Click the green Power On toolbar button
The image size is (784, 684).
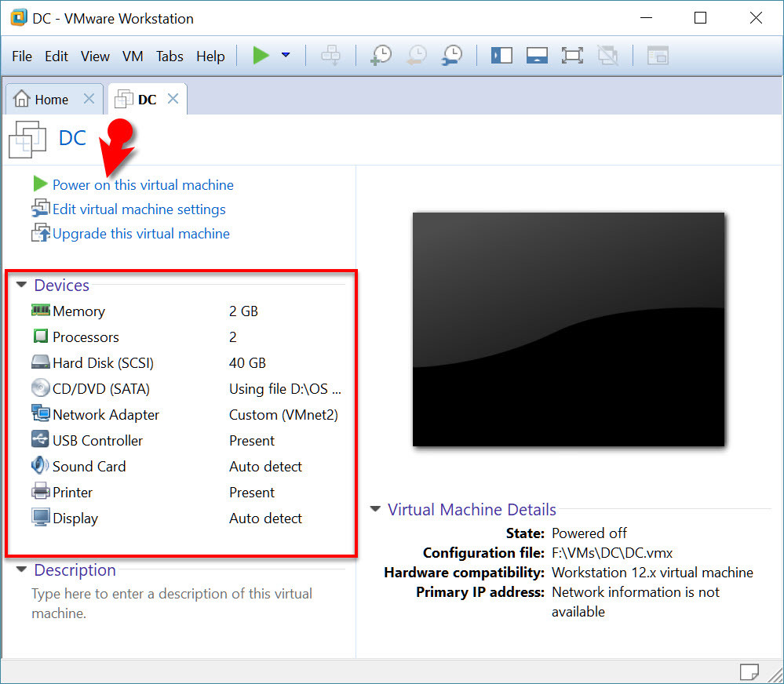click(x=261, y=56)
